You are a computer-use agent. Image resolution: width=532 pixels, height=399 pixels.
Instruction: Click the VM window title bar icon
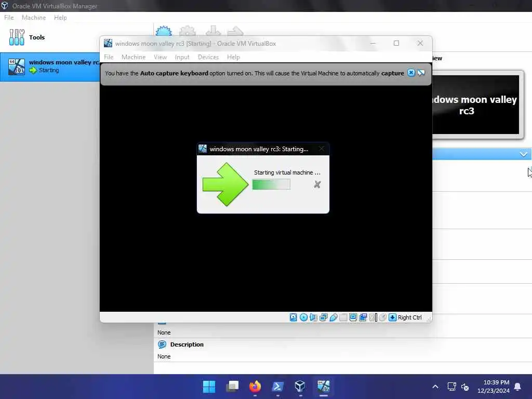(108, 43)
